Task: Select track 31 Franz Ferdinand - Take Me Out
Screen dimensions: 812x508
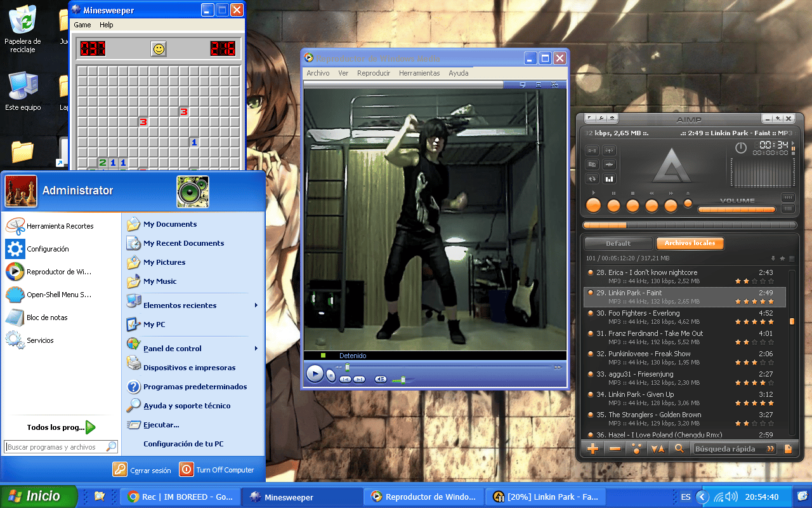Action: [684, 338]
